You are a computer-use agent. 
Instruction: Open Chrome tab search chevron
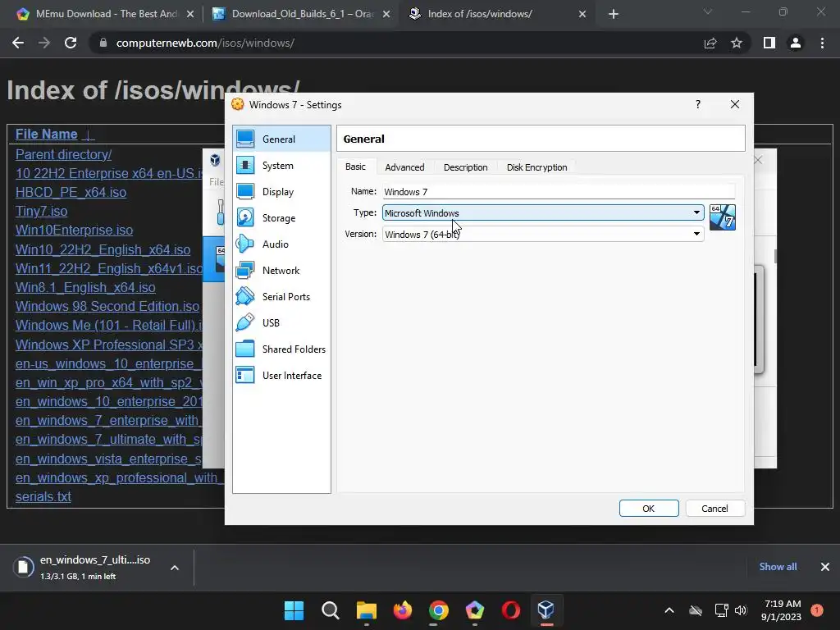pyautogui.click(x=708, y=11)
